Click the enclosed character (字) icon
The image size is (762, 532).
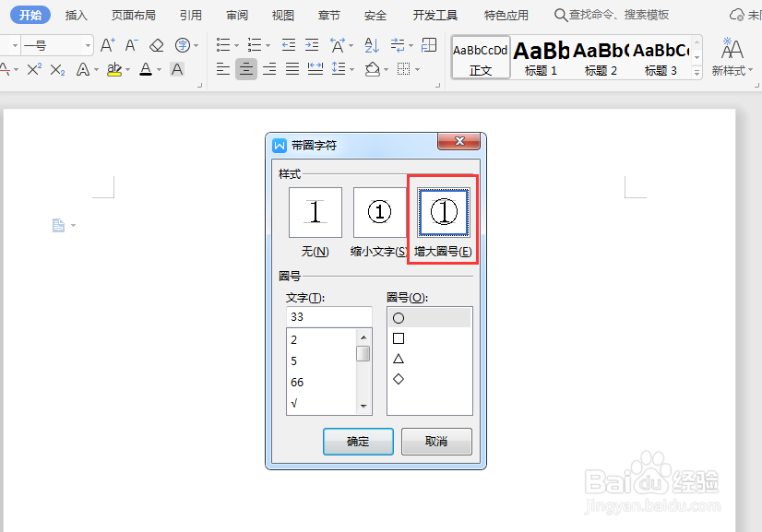(x=183, y=46)
